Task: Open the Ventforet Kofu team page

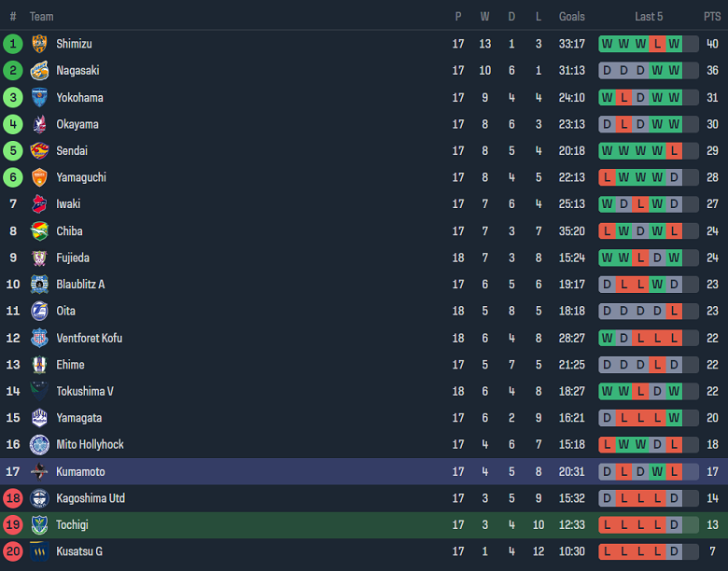Action: [x=89, y=338]
